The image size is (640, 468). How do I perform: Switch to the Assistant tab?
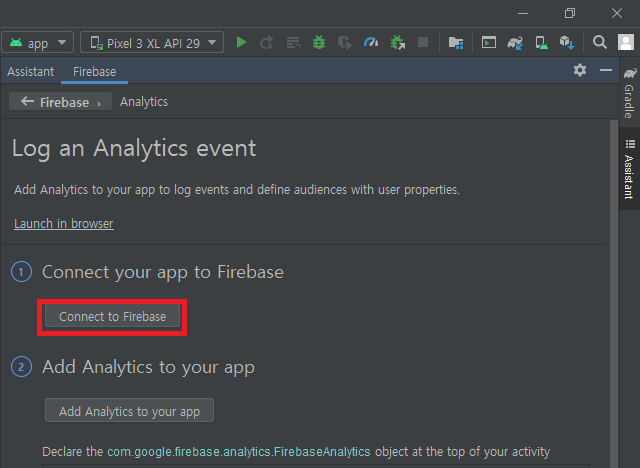[x=31, y=72]
